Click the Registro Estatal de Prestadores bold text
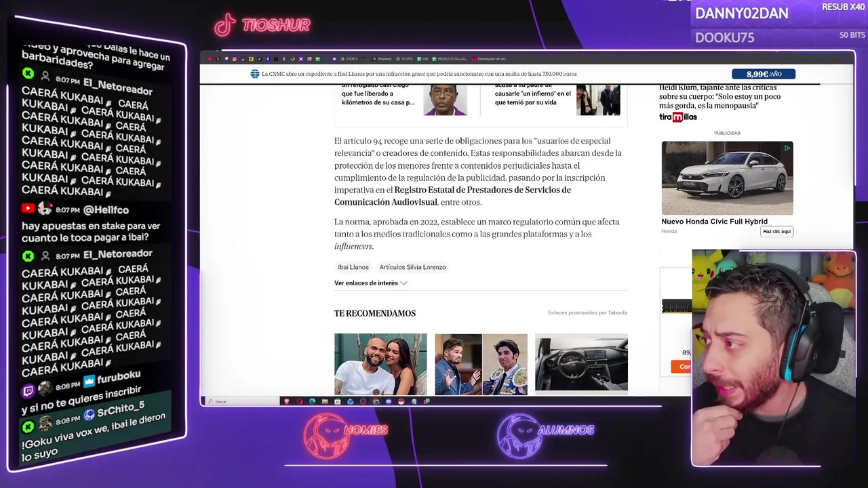 pyautogui.click(x=452, y=196)
